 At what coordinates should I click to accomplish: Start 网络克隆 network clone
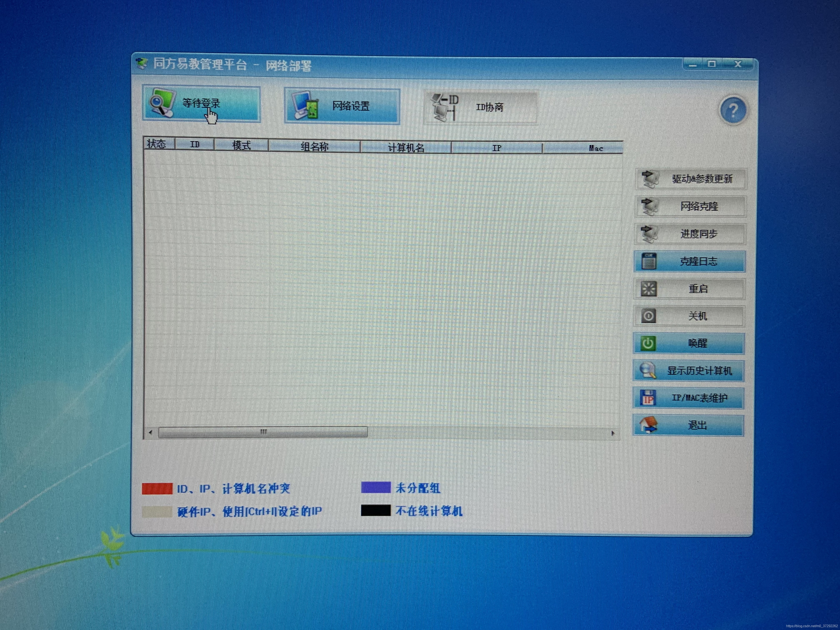click(690, 207)
